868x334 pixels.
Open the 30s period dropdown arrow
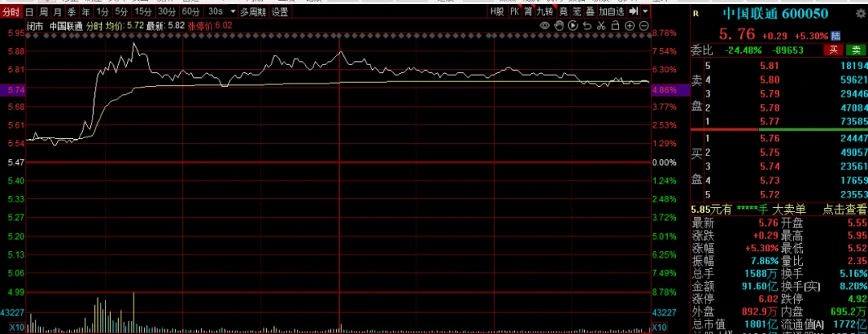pyautogui.click(x=232, y=11)
